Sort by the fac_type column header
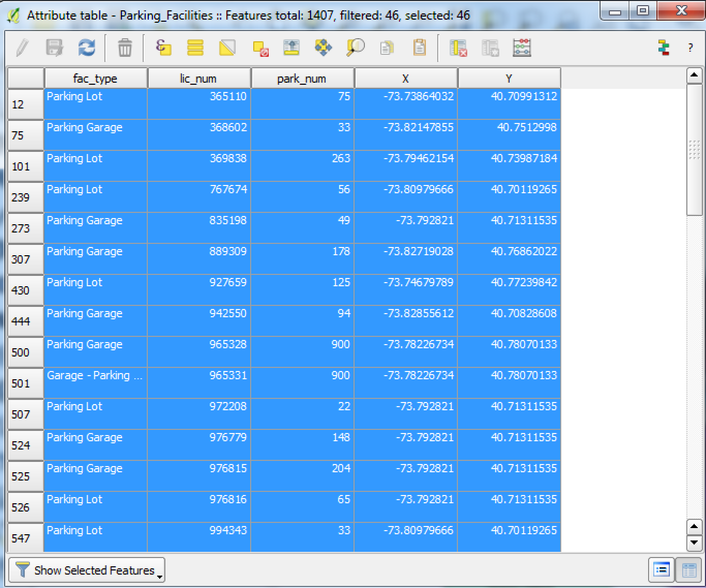 (x=96, y=79)
